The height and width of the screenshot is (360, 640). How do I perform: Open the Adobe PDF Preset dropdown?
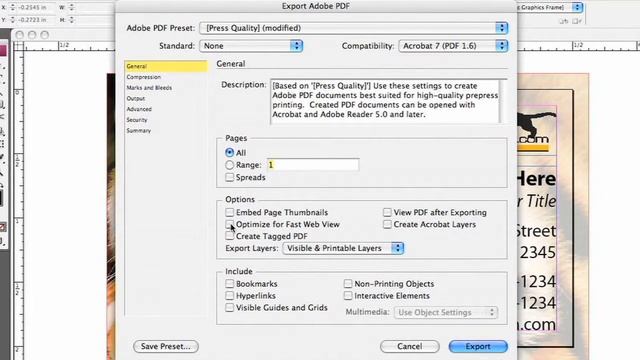[x=353, y=28]
